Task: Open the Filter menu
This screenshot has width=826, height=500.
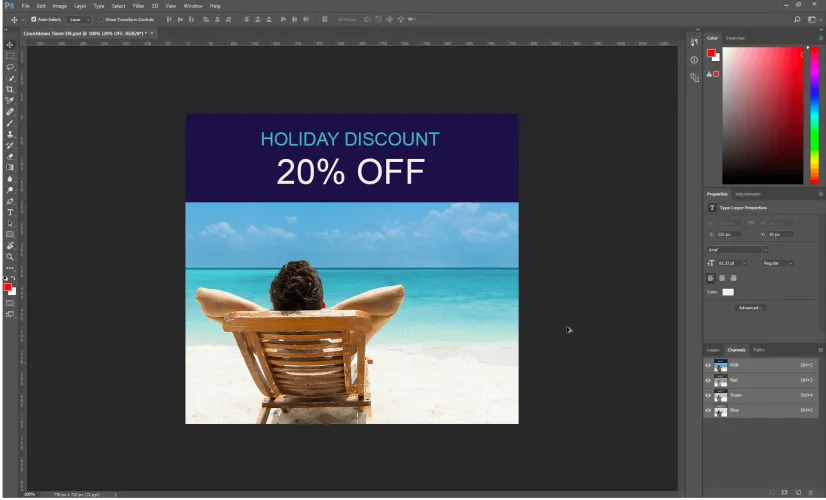Action: pos(139,6)
